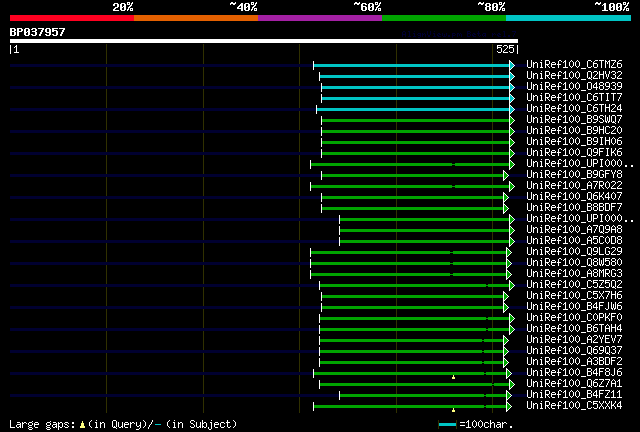Select the UniRef100_C5Z5Q2 label
The image size is (640, 432).
(574, 285)
